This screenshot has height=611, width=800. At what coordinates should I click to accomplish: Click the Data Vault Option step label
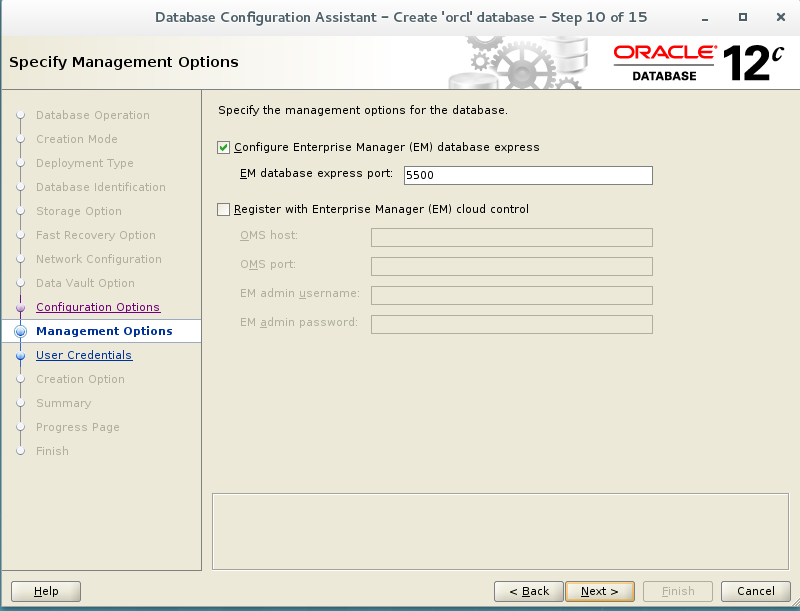85,283
